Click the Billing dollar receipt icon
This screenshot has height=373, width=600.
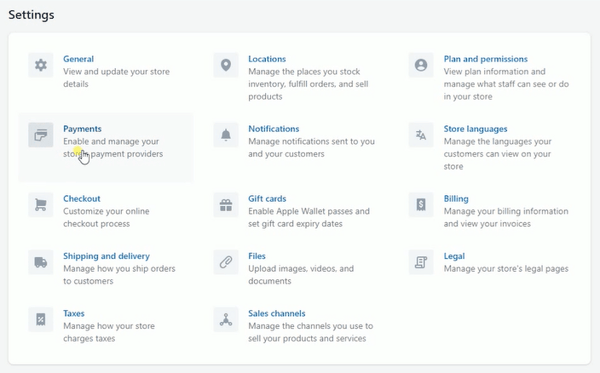tap(421, 205)
